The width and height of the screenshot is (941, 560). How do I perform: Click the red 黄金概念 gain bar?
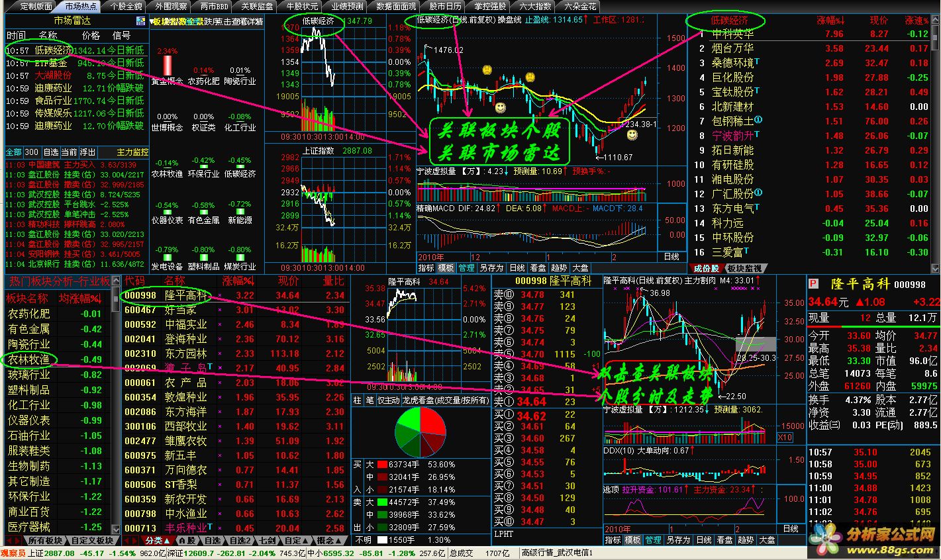coord(168,66)
